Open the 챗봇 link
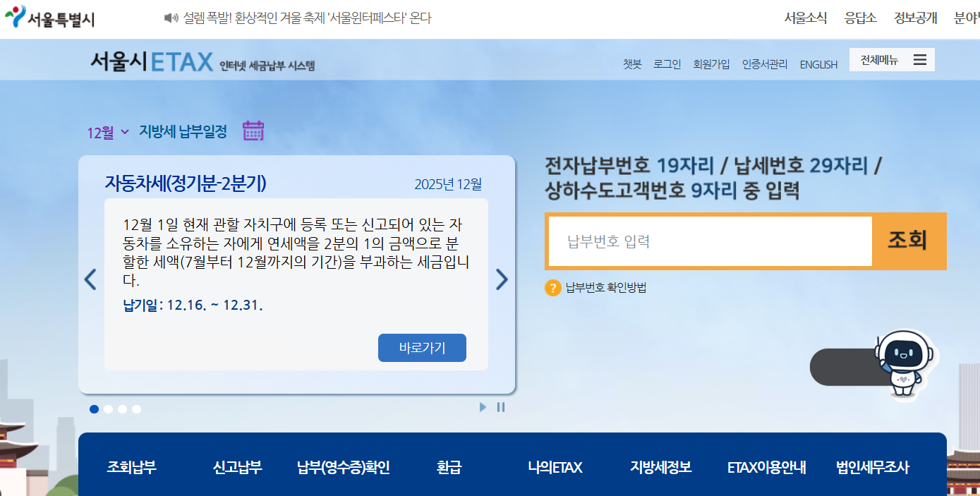This screenshot has height=496, width=980. point(632,64)
